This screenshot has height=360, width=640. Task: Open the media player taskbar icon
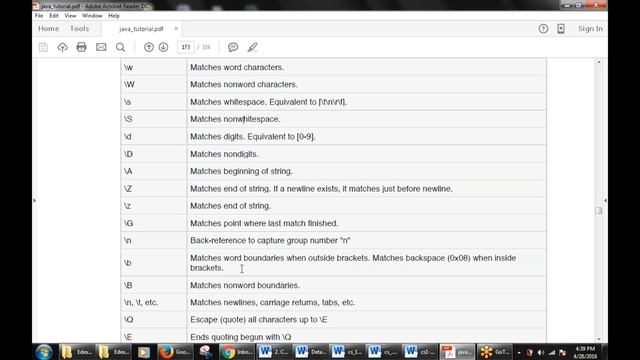click(x=144, y=352)
